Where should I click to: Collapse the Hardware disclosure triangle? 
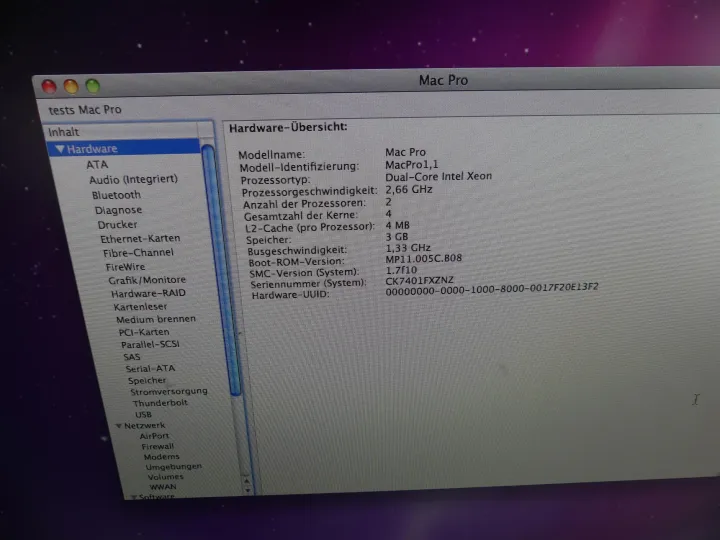coord(60,149)
